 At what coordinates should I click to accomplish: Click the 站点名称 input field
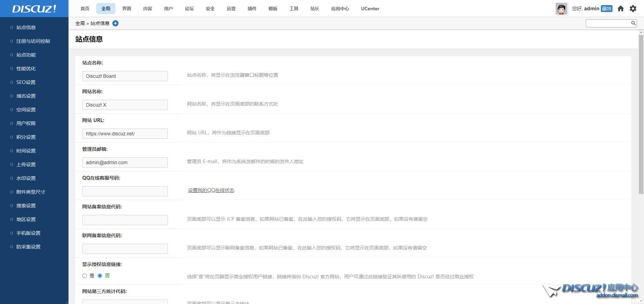pos(125,76)
